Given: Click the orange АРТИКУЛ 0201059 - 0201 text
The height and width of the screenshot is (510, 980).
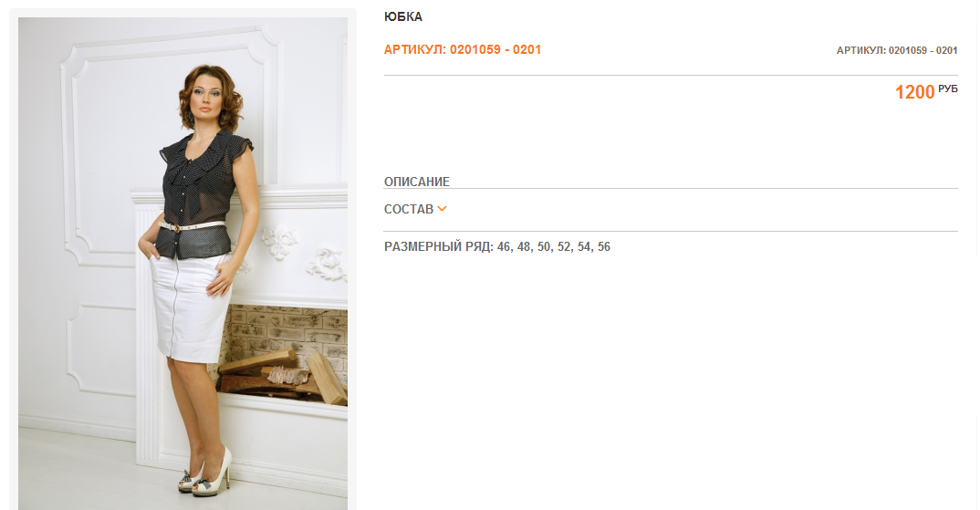Looking at the screenshot, I should click(x=463, y=49).
